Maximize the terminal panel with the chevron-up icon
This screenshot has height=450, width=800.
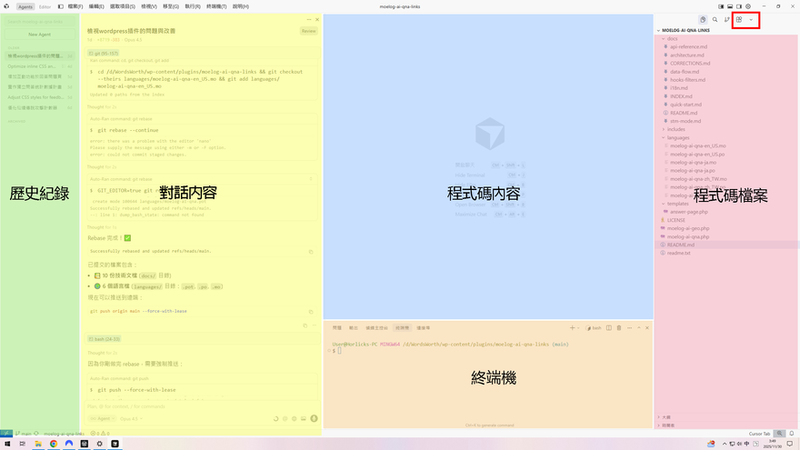click(x=638, y=328)
